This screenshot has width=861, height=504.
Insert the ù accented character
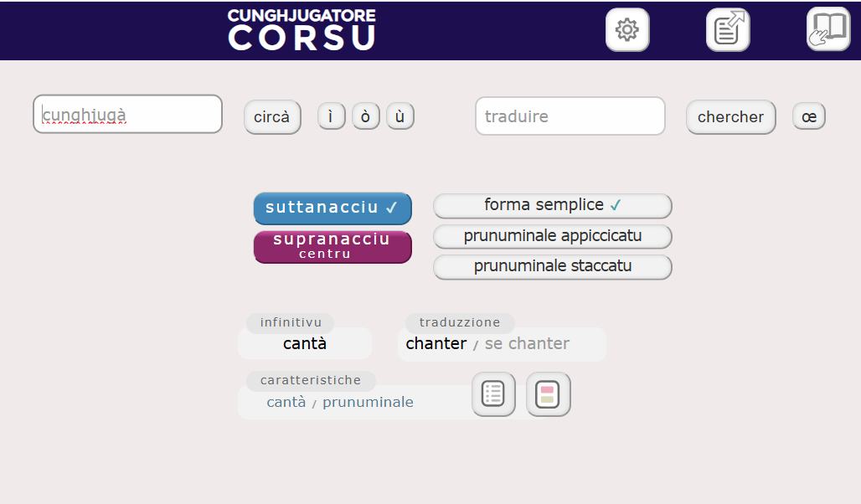400,116
